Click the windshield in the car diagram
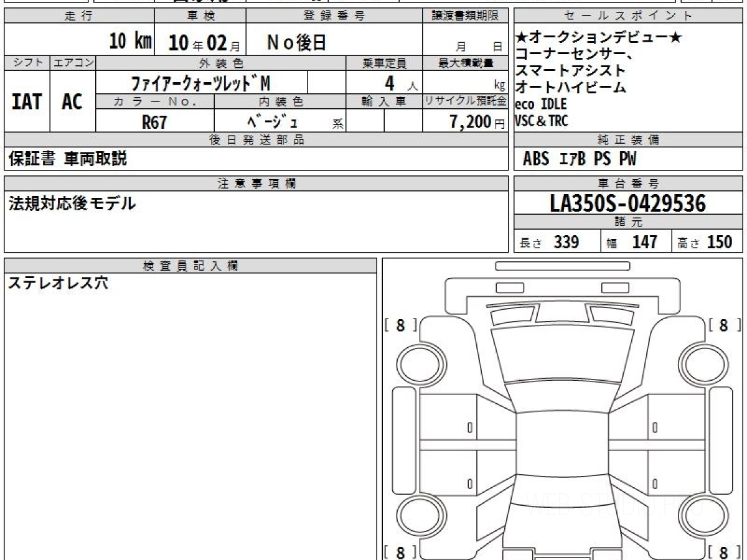Screen dimensions: 747x560 click(563, 353)
